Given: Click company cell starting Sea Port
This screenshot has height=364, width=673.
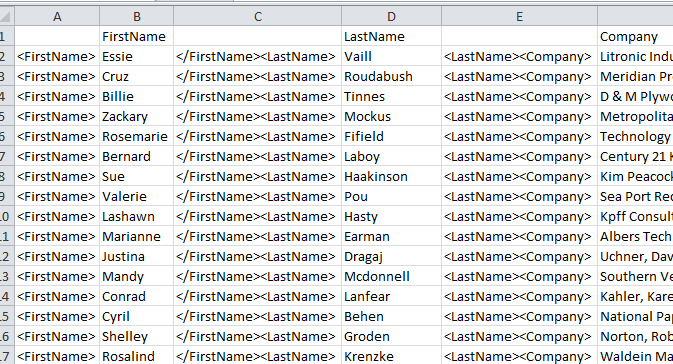Looking at the screenshot, I should point(635,196).
